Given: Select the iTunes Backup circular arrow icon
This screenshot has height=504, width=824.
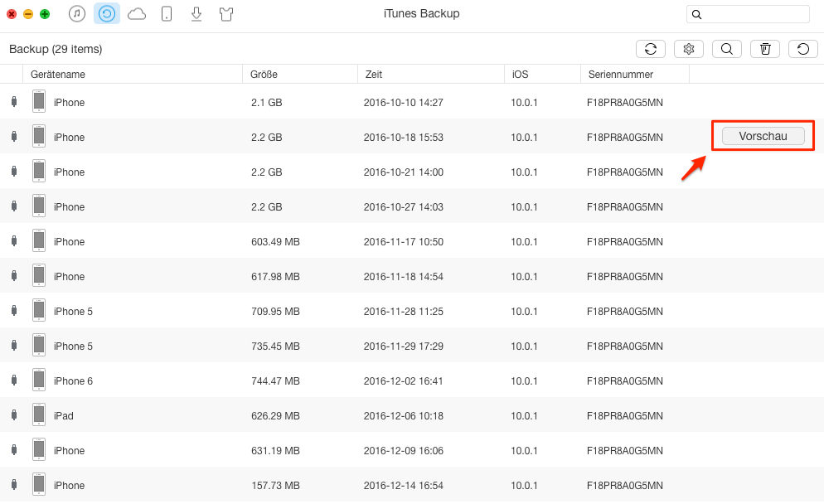Looking at the screenshot, I should tap(107, 14).
